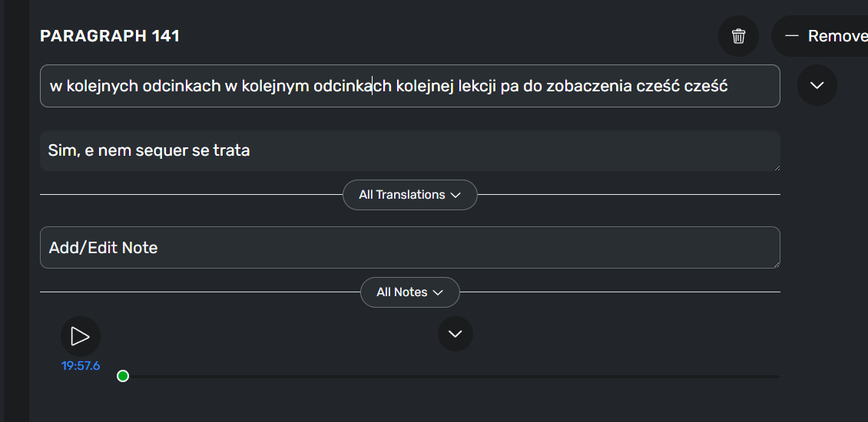Click the word "zobaczenia" in the transcript
The height and width of the screenshot is (422, 868).
point(589,86)
